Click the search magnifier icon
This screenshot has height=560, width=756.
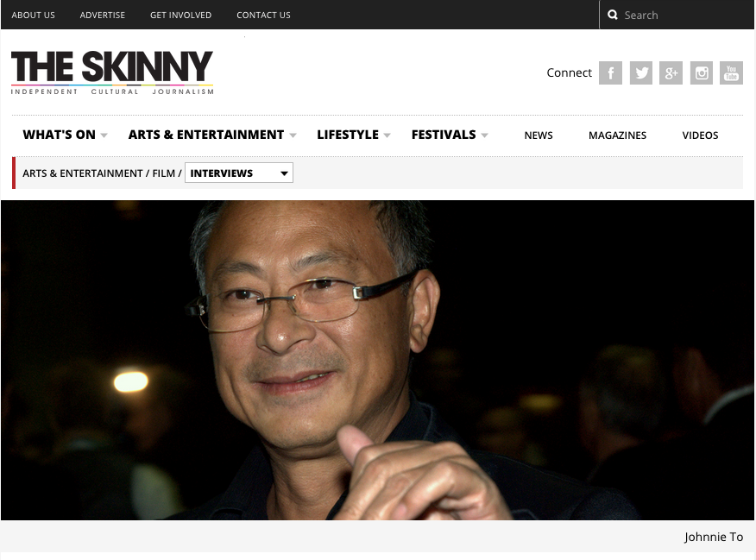pos(613,15)
